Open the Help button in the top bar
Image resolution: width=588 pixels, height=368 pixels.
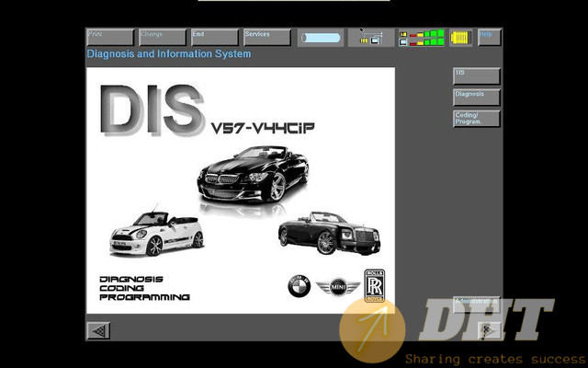pos(488,38)
